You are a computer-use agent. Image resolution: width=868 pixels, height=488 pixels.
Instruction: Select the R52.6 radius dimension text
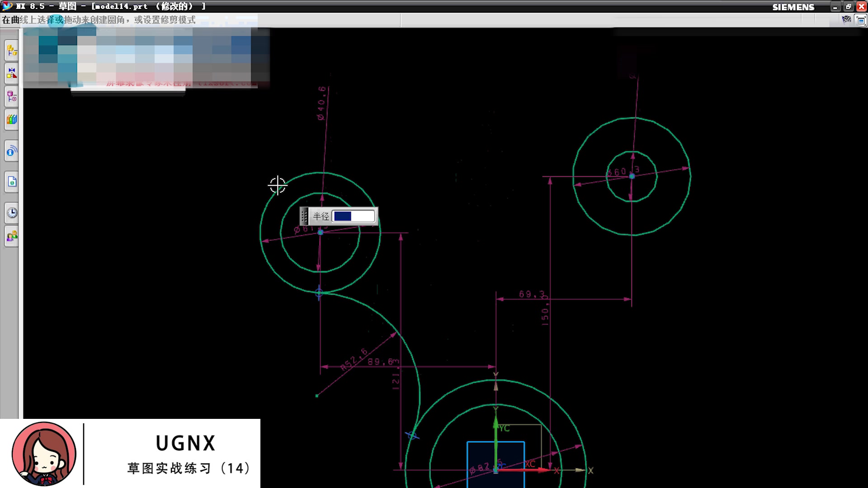pyautogui.click(x=354, y=360)
